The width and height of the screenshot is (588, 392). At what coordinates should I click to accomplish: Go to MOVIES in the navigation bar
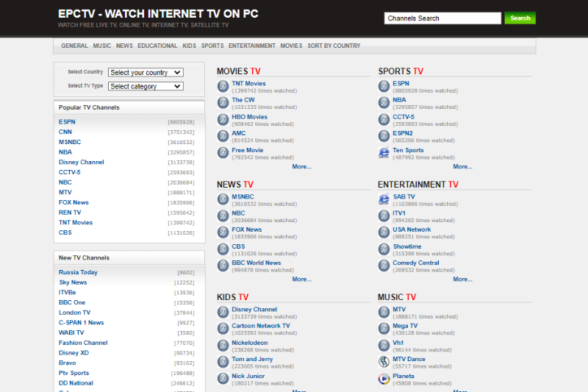[291, 46]
